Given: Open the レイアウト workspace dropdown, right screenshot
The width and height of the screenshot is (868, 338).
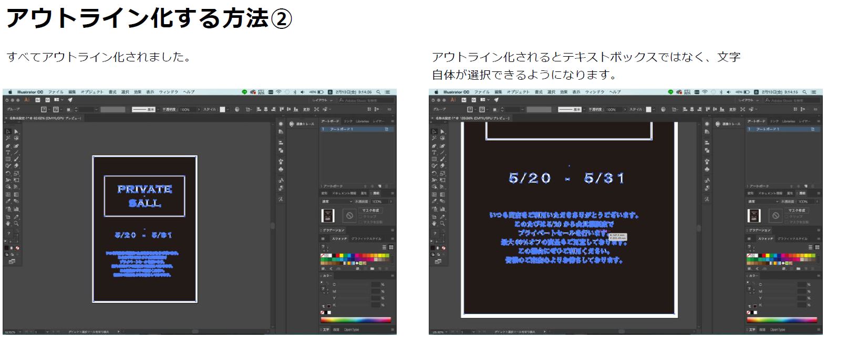Looking at the screenshot, I should pyautogui.click(x=748, y=100).
